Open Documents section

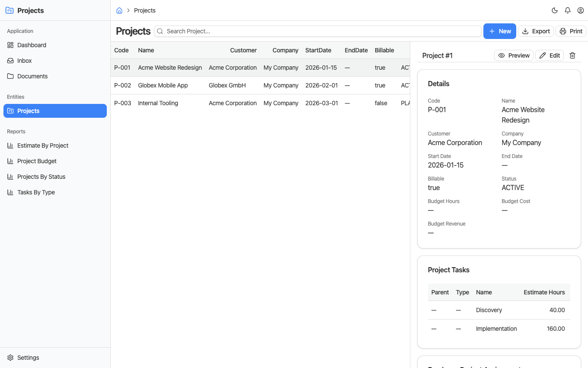pos(55,76)
